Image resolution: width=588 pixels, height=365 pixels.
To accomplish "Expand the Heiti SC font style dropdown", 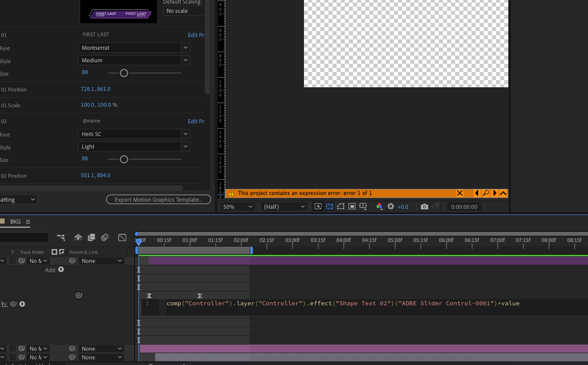I will (186, 147).
